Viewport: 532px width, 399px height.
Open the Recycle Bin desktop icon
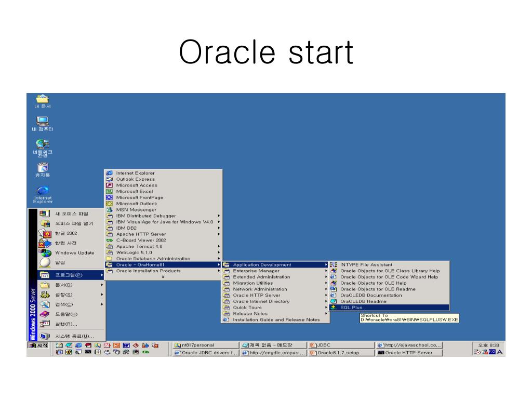coord(43,170)
